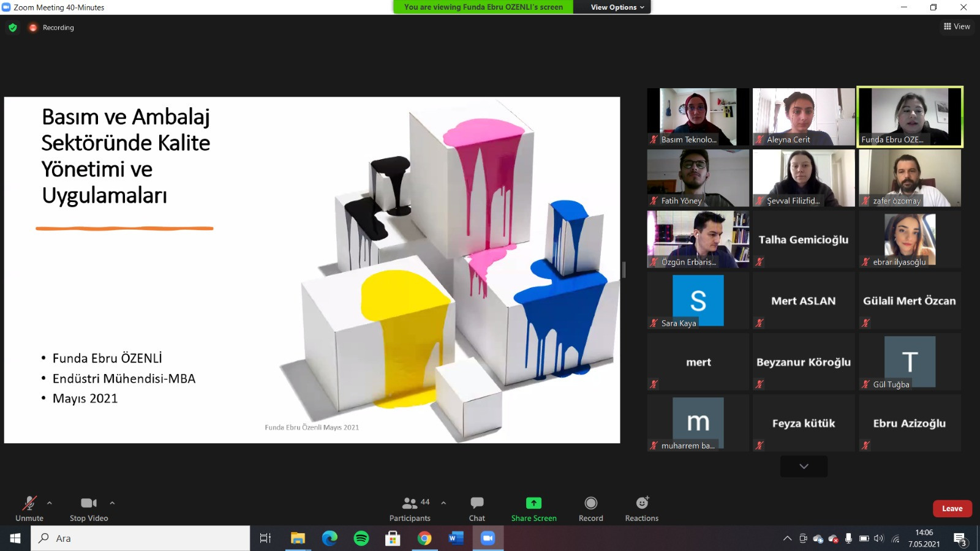Select Şevval Filizfid... video thumbnail

coord(804,178)
